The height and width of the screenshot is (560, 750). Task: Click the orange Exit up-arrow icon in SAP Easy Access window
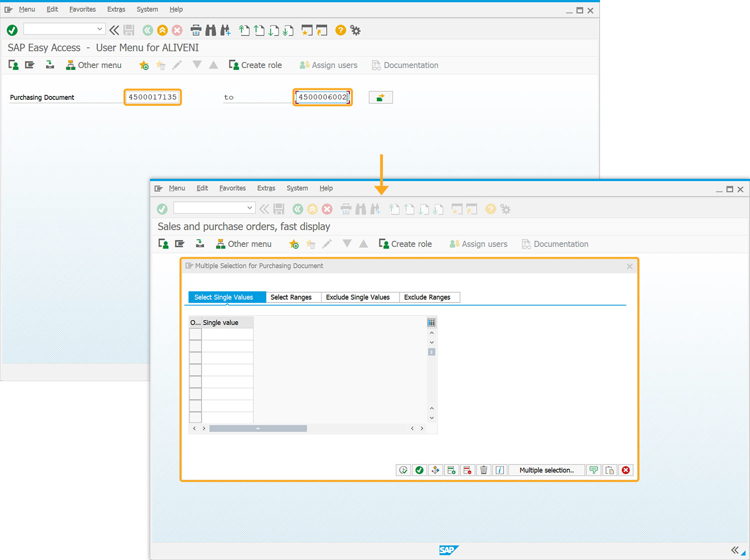(162, 30)
